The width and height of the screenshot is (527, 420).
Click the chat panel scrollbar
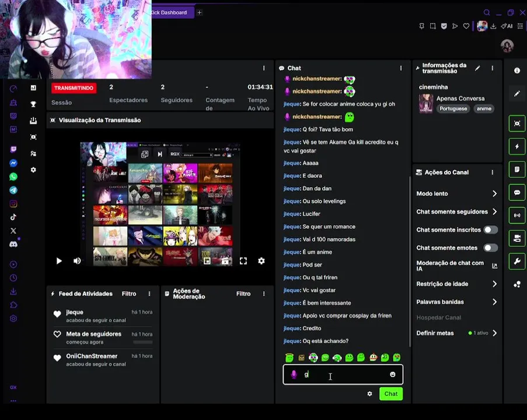tap(410, 262)
